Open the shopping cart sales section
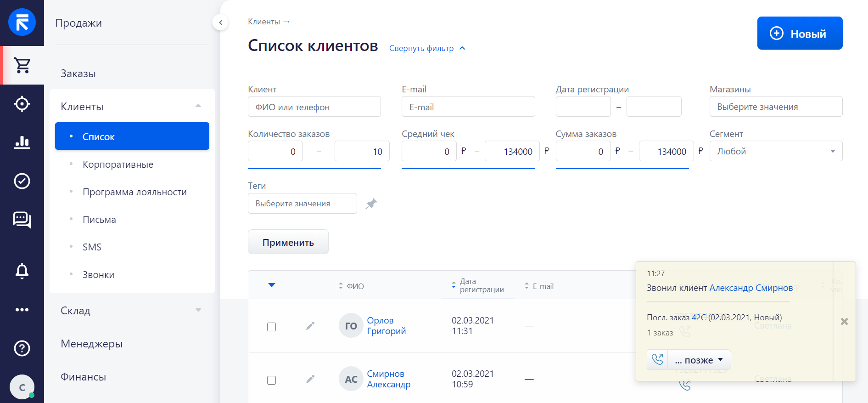Viewport: 868px width, 403px height. pos(22,65)
